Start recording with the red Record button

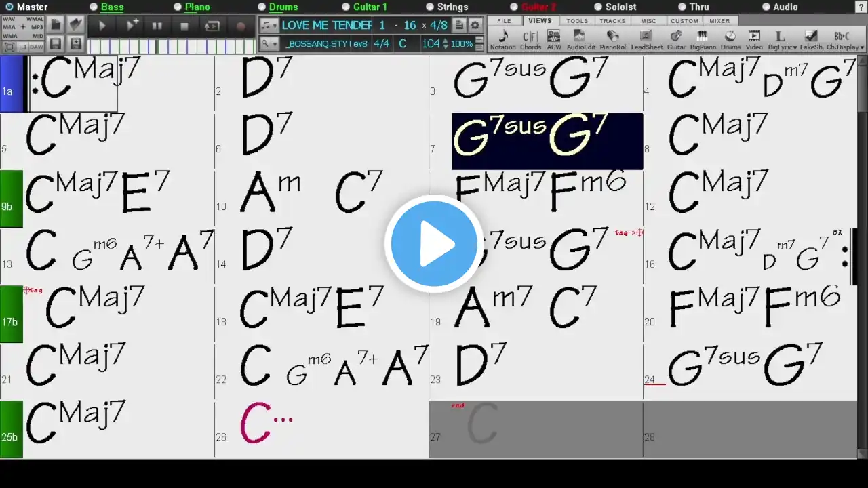(x=241, y=26)
